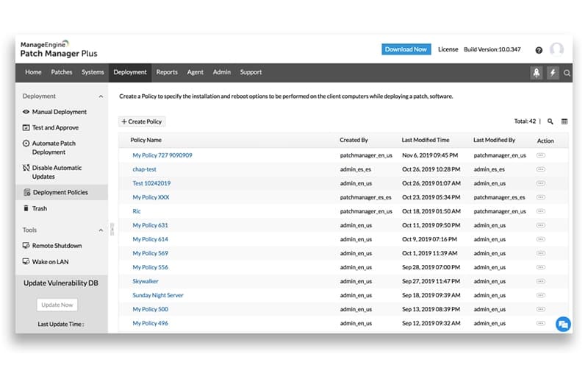The width and height of the screenshot is (588, 368).
Task: Open the Support tab
Action: click(x=251, y=72)
